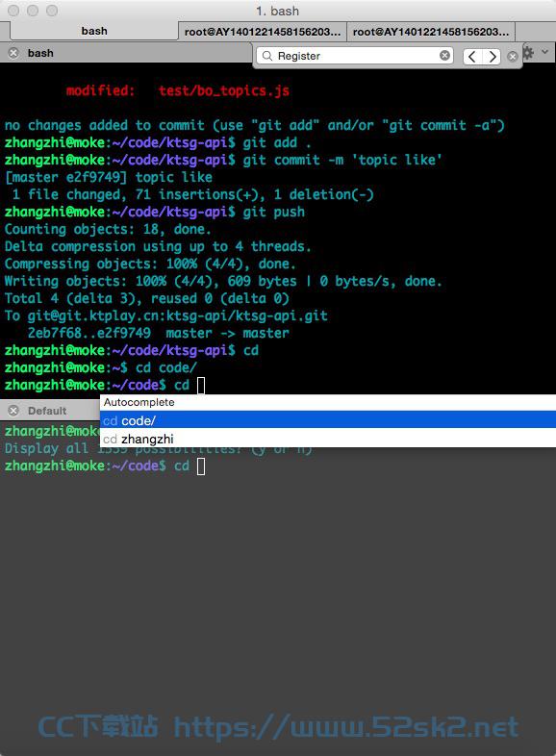Close the Default pane
This screenshot has height=756, width=556.
coord(13,411)
